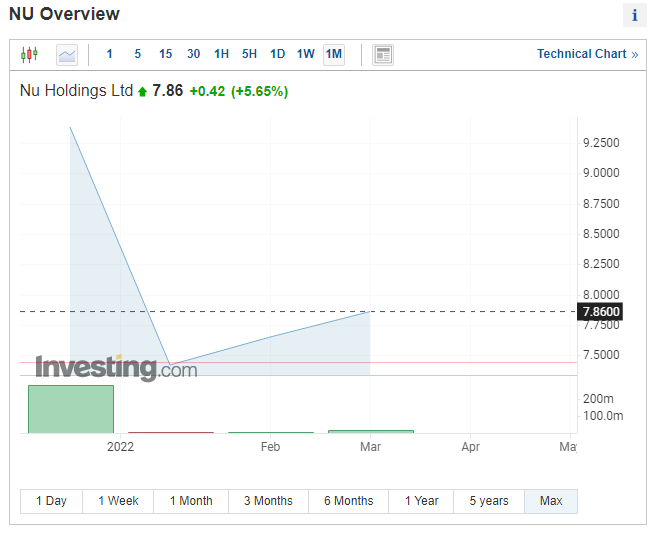Switch to area chart type
The width and height of the screenshot is (658, 536).
tap(67, 55)
